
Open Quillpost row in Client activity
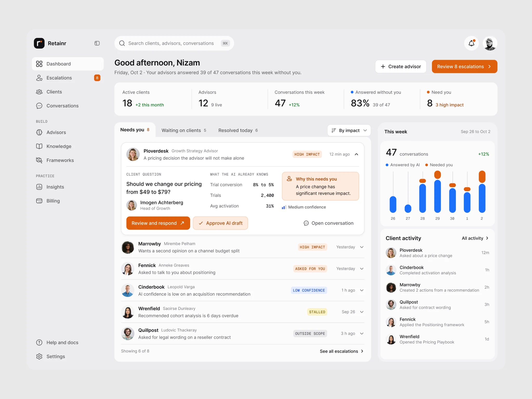click(x=437, y=304)
